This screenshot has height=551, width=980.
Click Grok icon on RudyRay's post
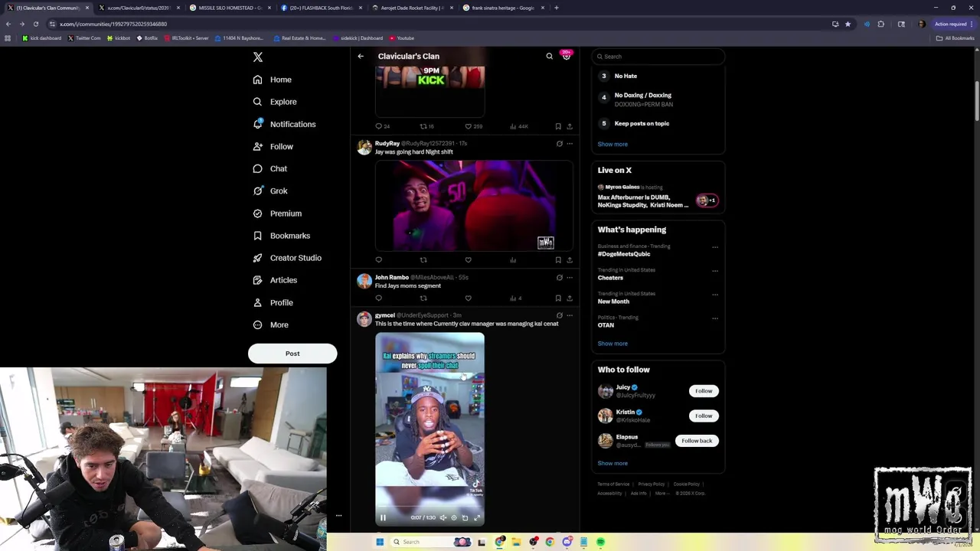pos(560,144)
